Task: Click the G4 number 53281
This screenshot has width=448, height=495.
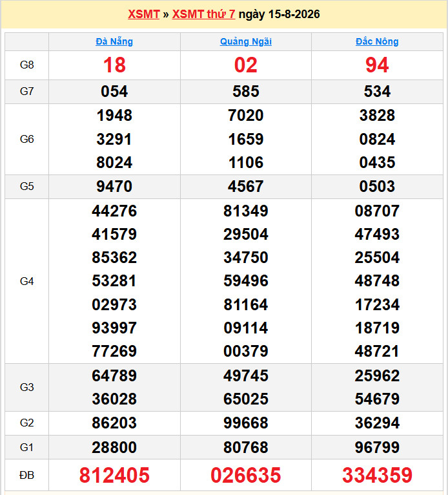Action: click(x=114, y=281)
